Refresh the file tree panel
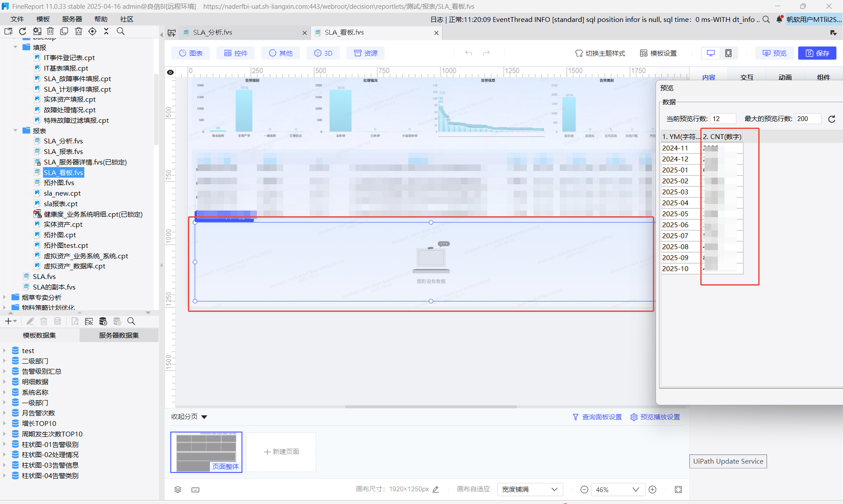 23,31
